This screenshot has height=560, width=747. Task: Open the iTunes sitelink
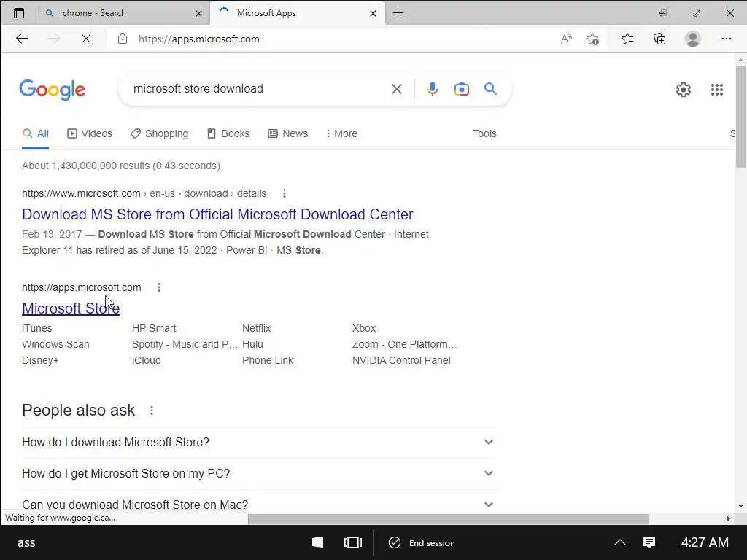point(36,328)
